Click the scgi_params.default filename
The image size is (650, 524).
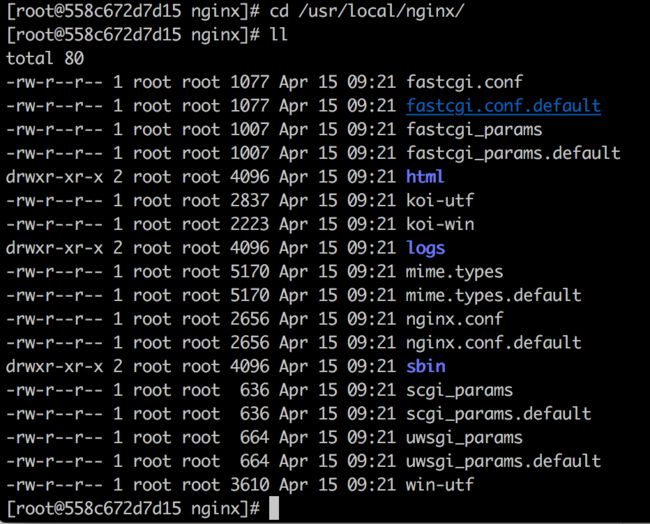coord(498,415)
